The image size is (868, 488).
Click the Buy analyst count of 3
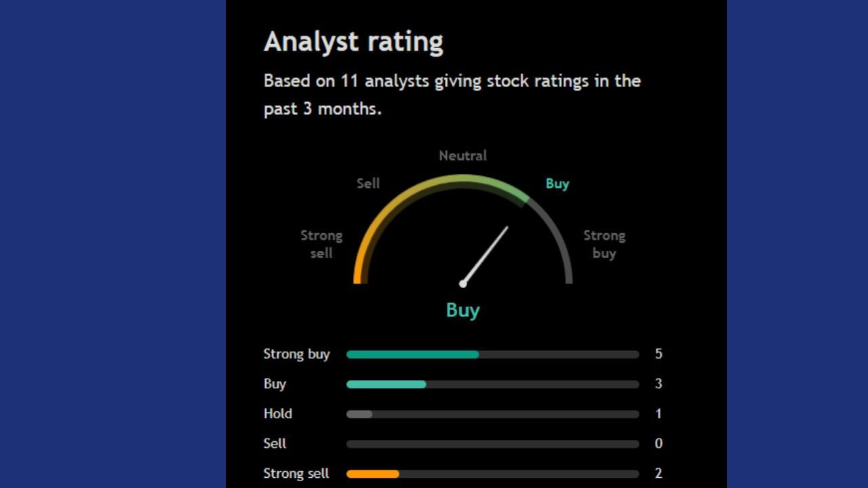(x=658, y=384)
